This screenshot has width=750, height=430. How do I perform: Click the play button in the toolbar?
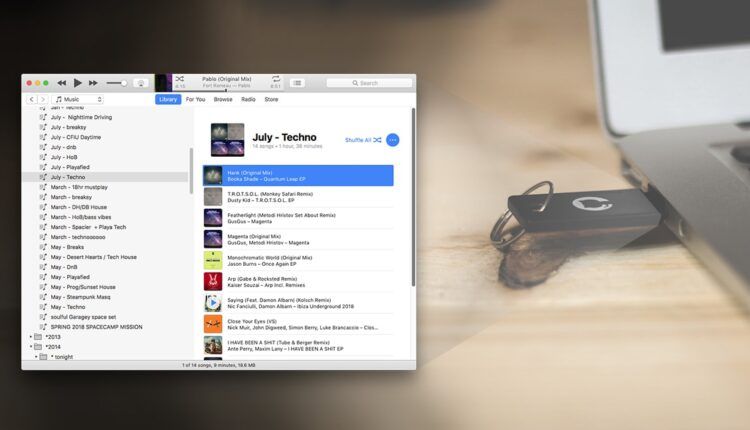(77, 83)
